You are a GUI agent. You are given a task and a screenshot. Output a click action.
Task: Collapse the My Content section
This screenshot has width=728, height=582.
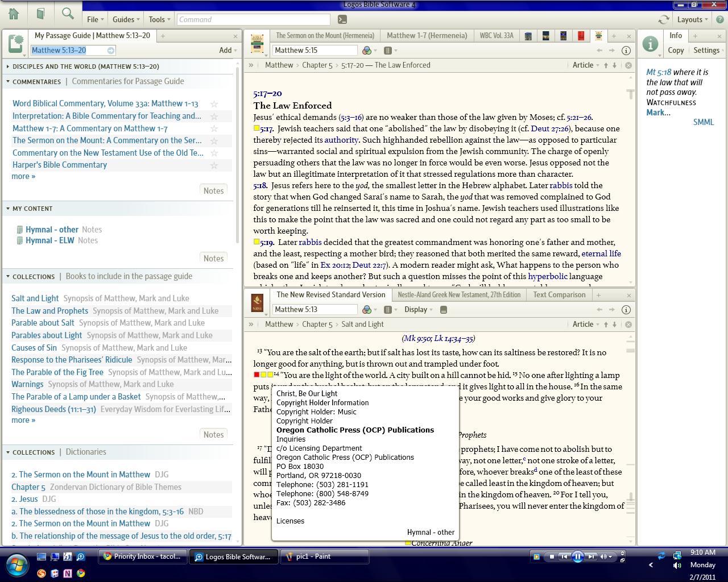8,209
